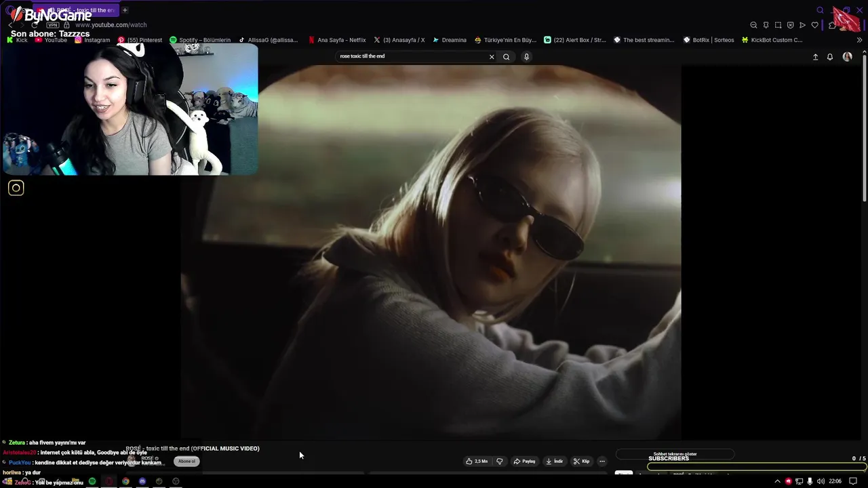Image resolution: width=868 pixels, height=488 pixels.
Task: Click the video player area
Action: tap(431, 252)
